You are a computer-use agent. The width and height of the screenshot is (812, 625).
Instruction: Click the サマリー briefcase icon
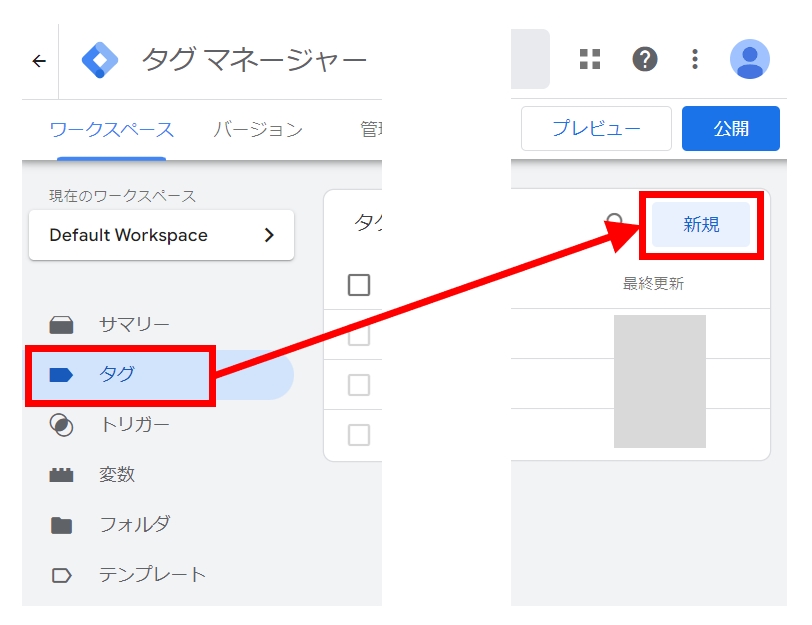61,325
